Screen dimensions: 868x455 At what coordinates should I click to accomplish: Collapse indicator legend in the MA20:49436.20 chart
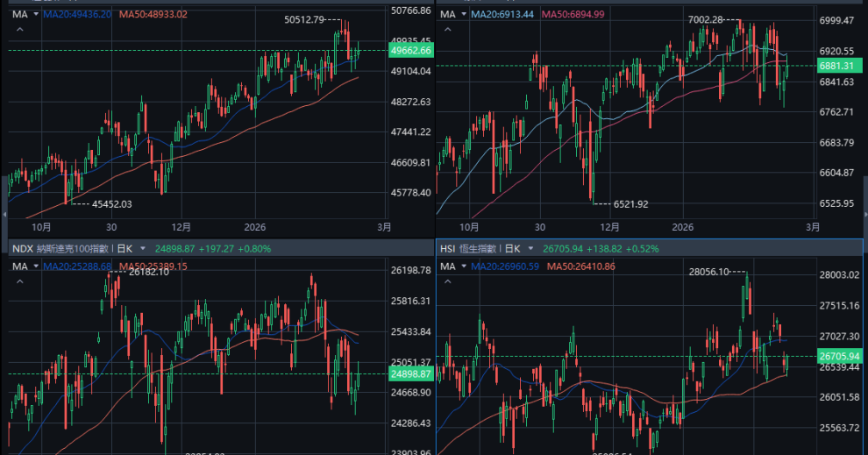(x=19, y=29)
